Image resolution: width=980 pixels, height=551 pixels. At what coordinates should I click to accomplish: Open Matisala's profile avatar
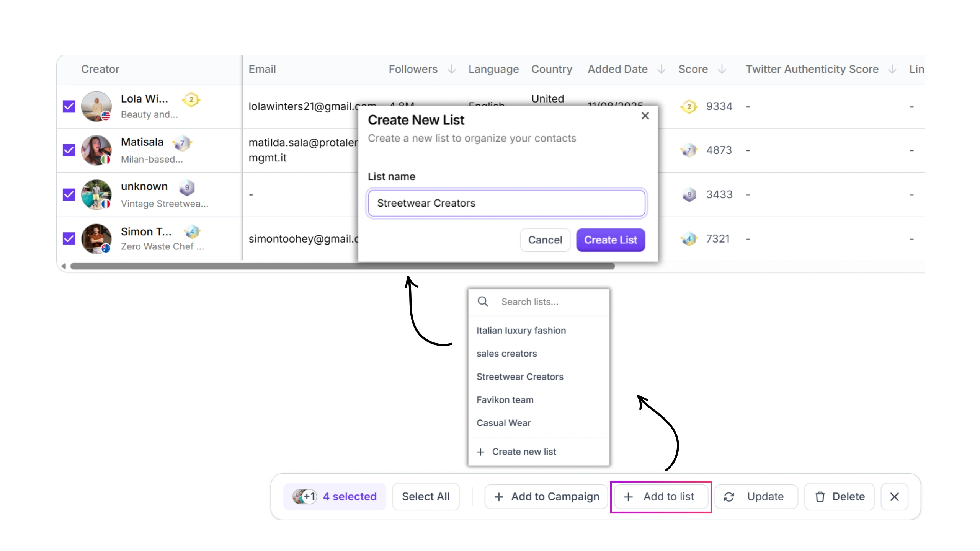pyautogui.click(x=96, y=150)
